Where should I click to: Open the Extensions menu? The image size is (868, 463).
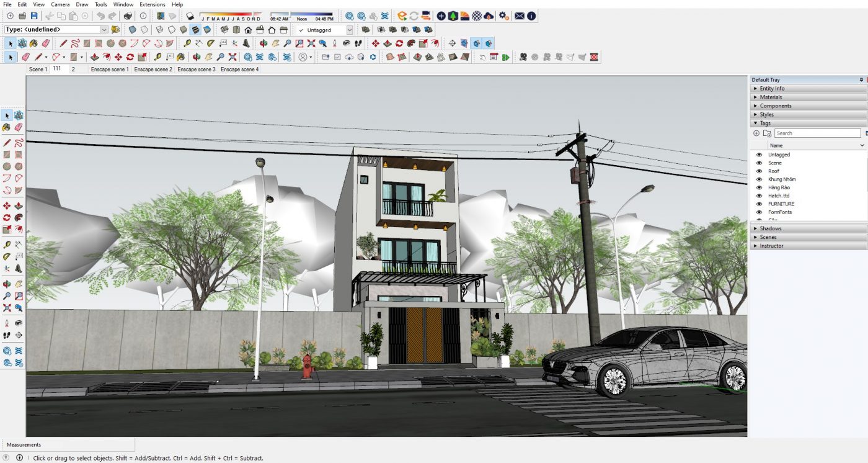[152, 4]
